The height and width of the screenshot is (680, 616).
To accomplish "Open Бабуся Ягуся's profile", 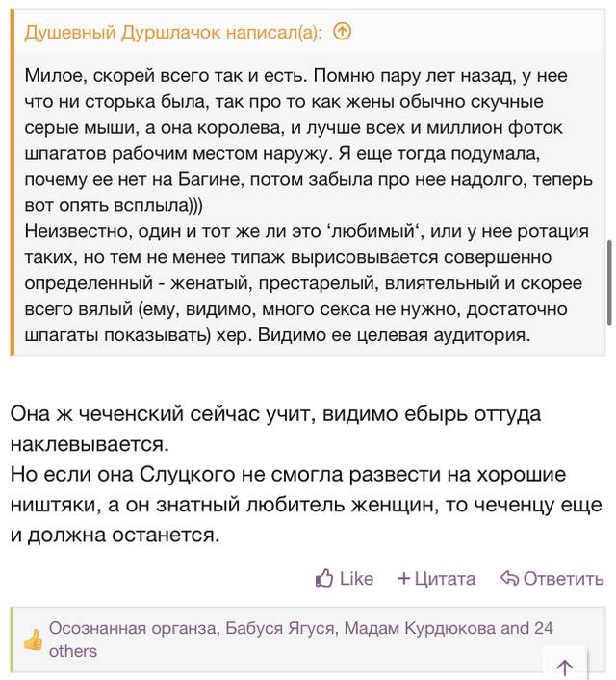I will click(280, 628).
